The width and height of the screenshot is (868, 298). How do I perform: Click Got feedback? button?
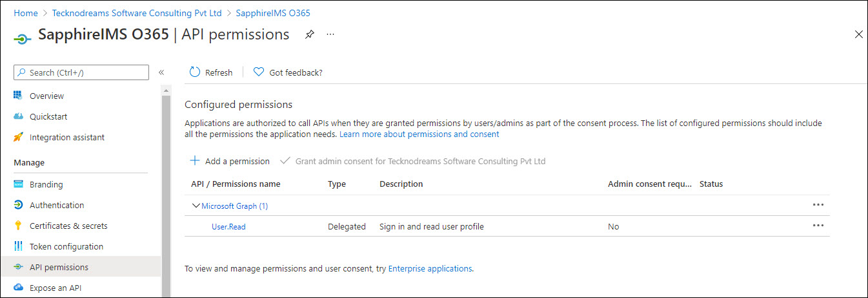tap(288, 72)
